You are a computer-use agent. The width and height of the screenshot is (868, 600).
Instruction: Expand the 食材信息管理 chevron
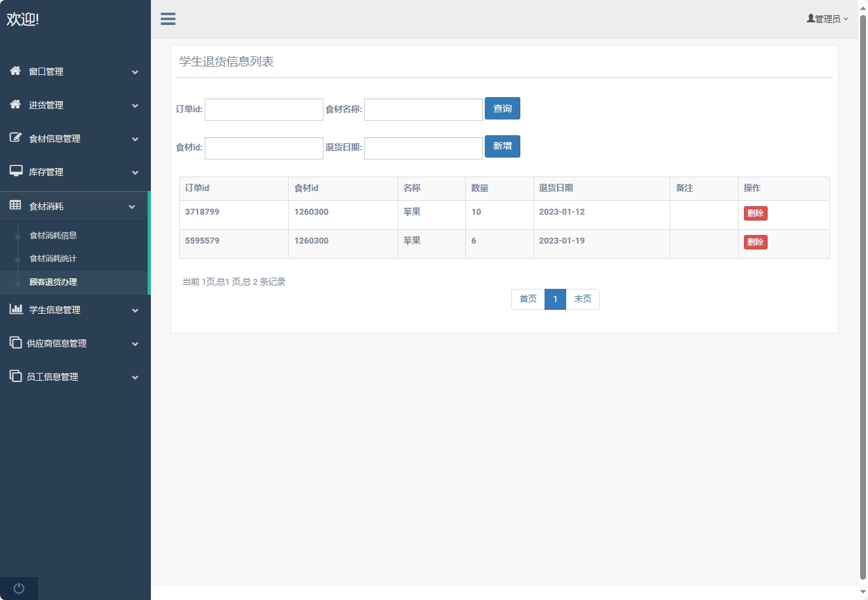point(135,139)
